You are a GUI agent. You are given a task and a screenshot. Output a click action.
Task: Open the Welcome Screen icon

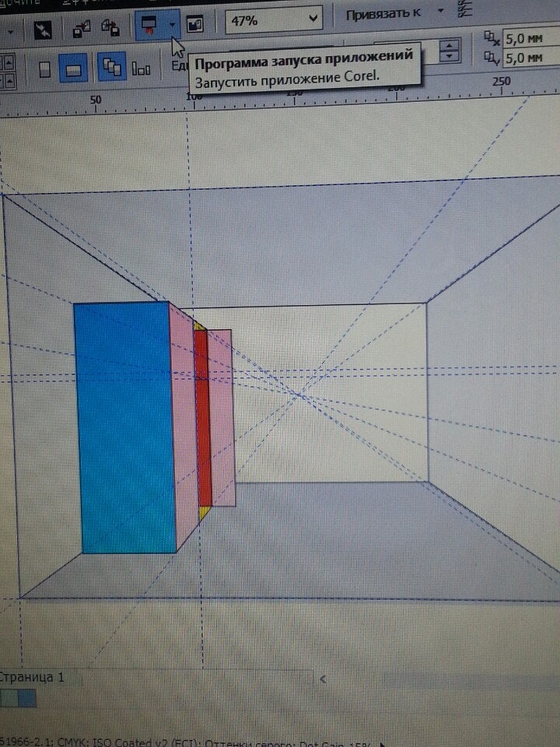194,24
